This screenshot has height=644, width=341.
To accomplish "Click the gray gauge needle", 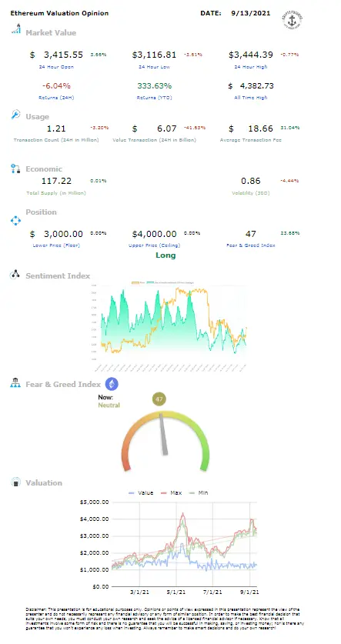I will (x=163, y=434).
